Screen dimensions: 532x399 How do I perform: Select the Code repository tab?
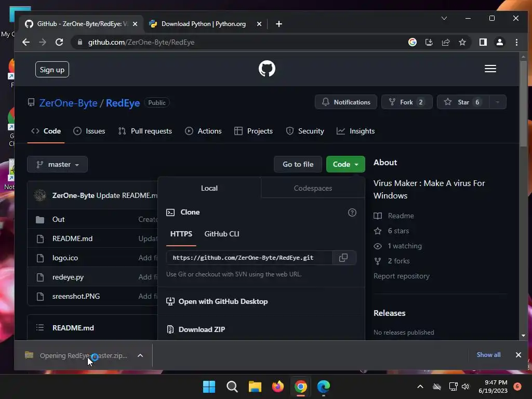46,131
